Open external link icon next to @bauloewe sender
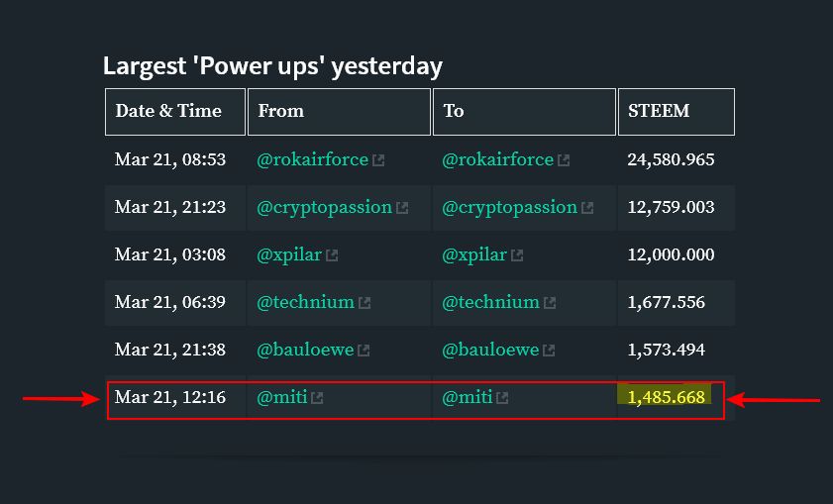Viewport: 833px width, 504px height. click(364, 351)
